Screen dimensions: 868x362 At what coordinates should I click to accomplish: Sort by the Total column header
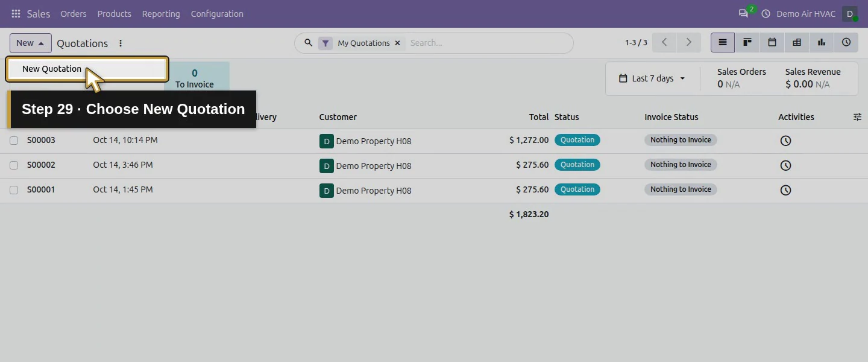click(x=539, y=117)
